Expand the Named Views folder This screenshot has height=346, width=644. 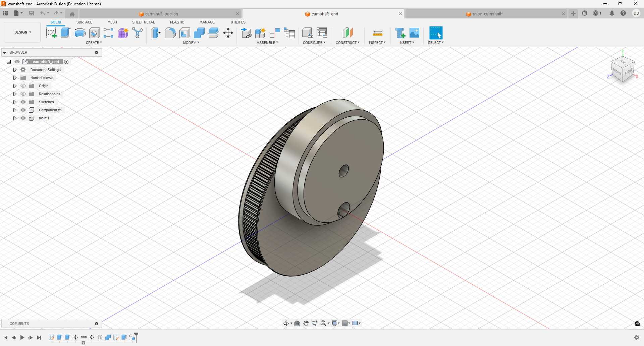pyautogui.click(x=15, y=77)
